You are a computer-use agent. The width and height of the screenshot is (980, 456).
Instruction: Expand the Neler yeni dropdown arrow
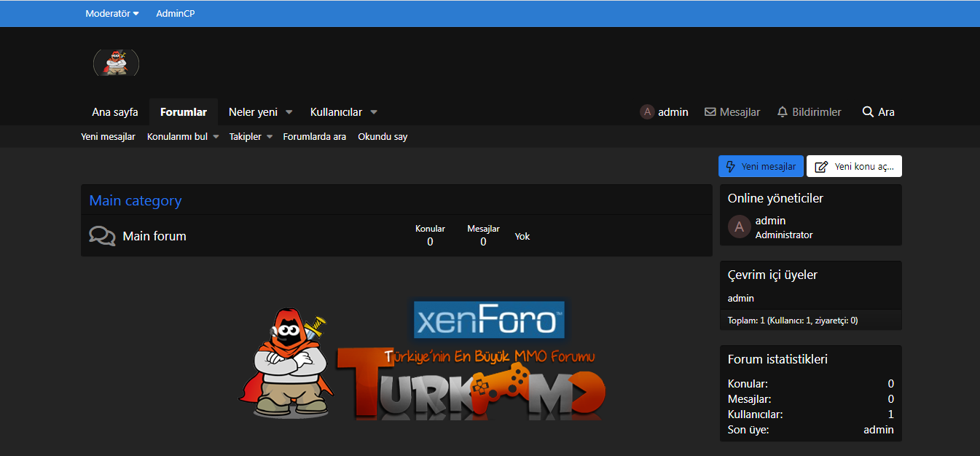289,112
